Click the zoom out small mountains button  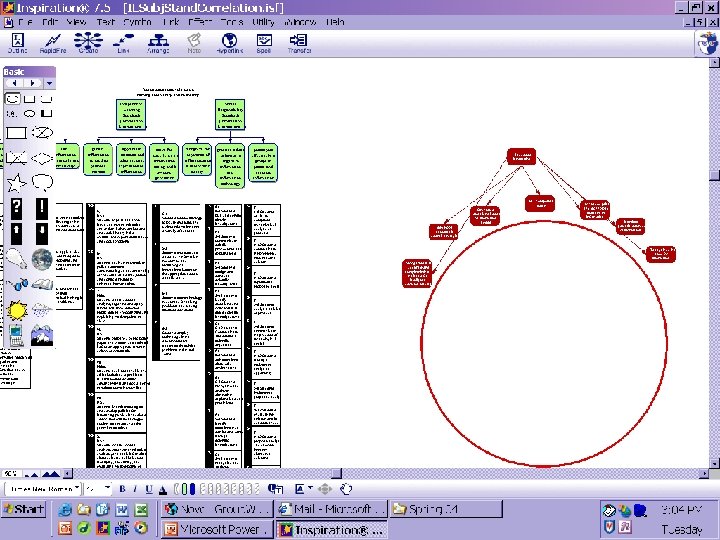coord(31,473)
